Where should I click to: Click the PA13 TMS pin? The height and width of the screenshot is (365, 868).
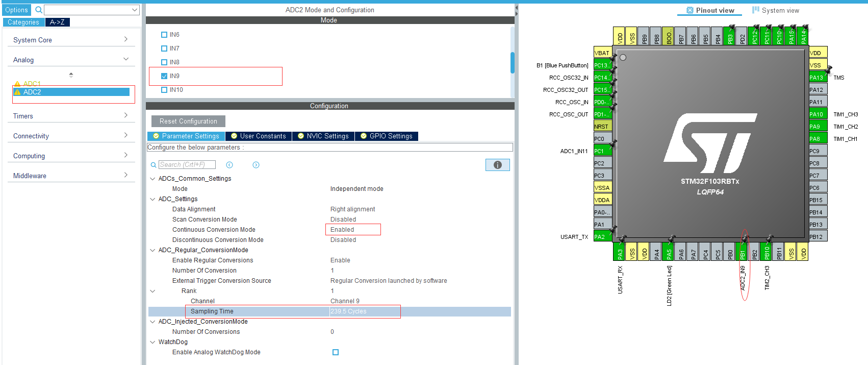(x=818, y=78)
